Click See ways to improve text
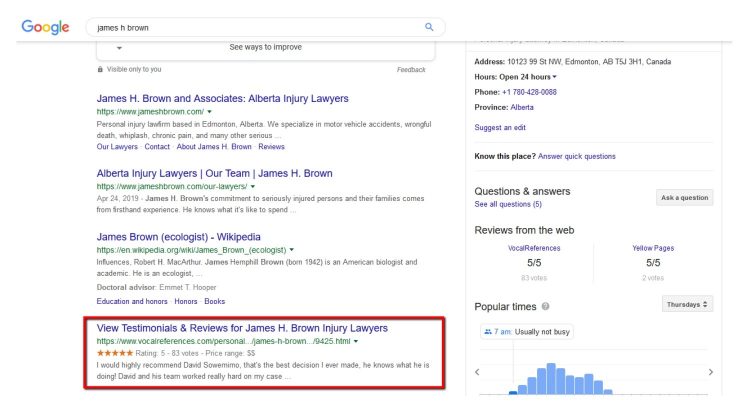The width and height of the screenshot is (742, 416). click(265, 47)
